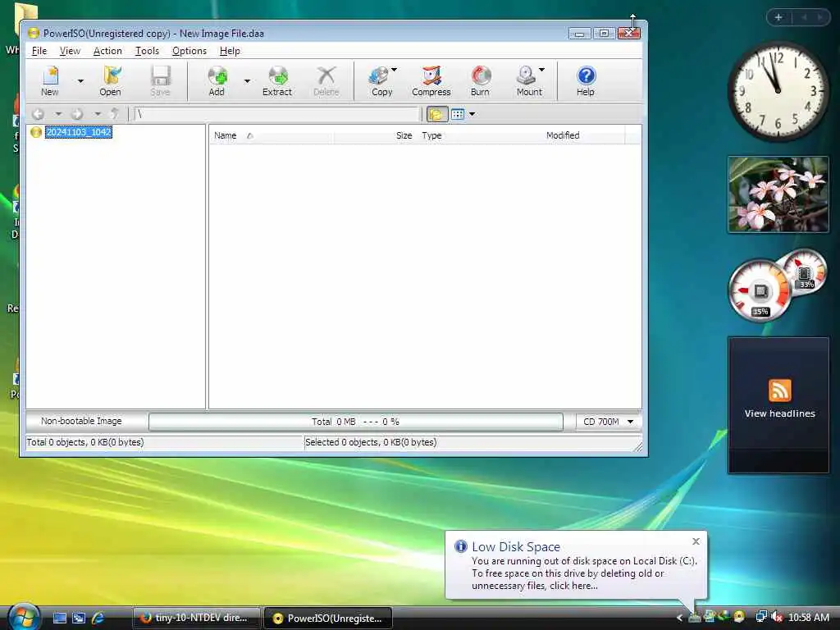
Task: Click the Copy disc toolbar icon
Action: pos(381,80)
